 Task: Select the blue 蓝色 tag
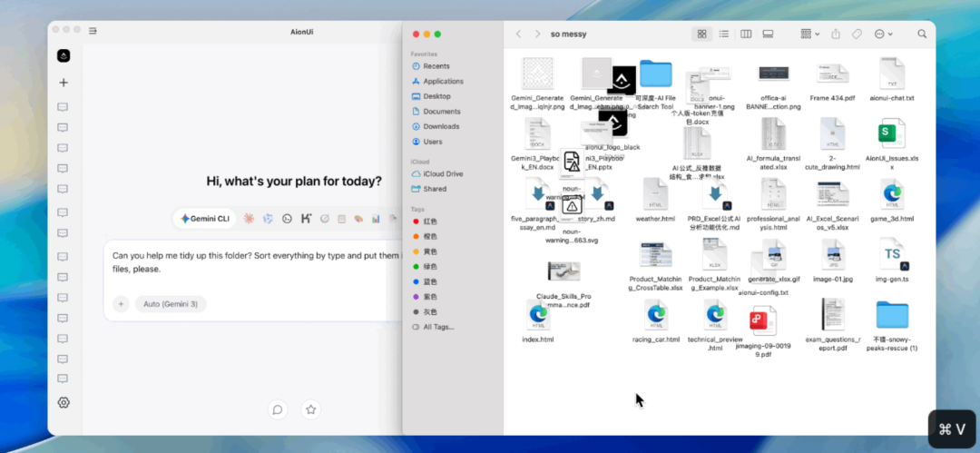pos(430,281)
